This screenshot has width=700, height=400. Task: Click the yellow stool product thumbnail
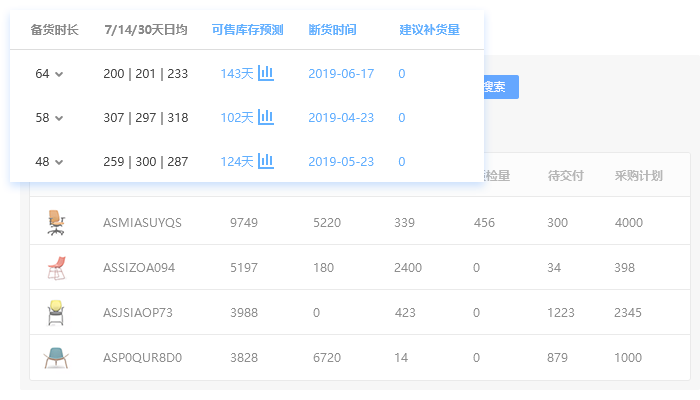[x=55, y=312]
